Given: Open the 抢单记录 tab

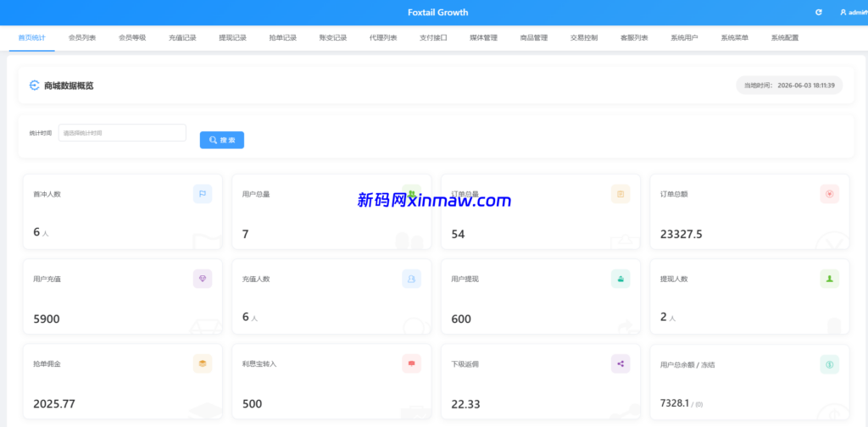Looking at the screenshot, I should pyautogui.click(x=283, y=38).
